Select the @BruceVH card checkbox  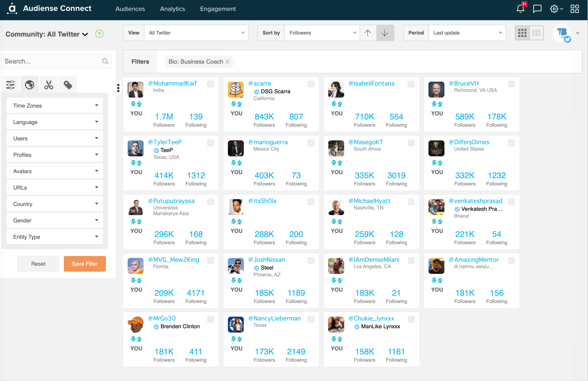click(511, 84)
